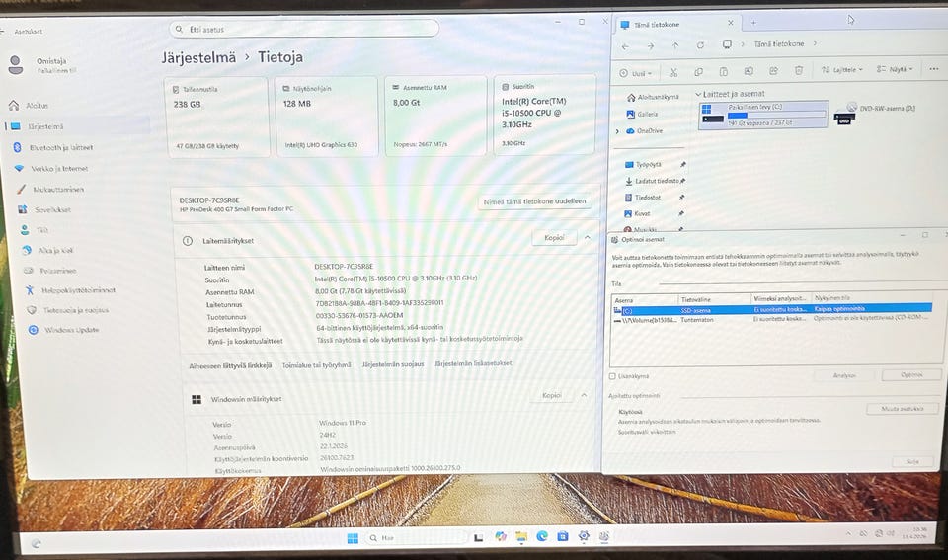Screen dimensions: 948x560
Task: Open Tiedostot in Explorer quick access
Action: 643,198
